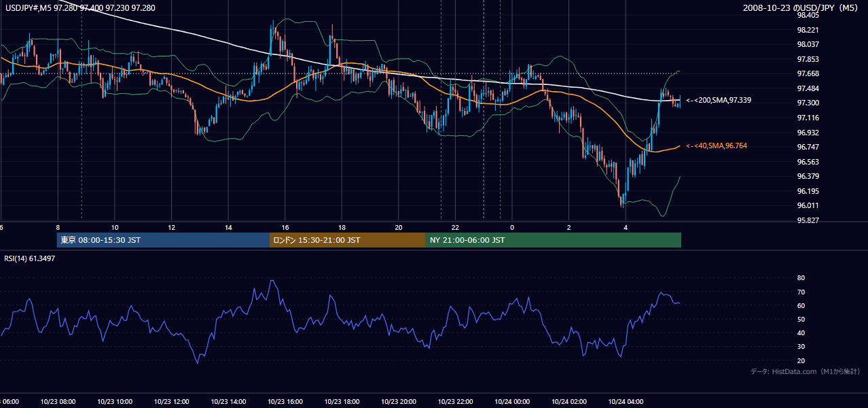
Task: Click price axis value 97.853
Action: tap(808, 59)
